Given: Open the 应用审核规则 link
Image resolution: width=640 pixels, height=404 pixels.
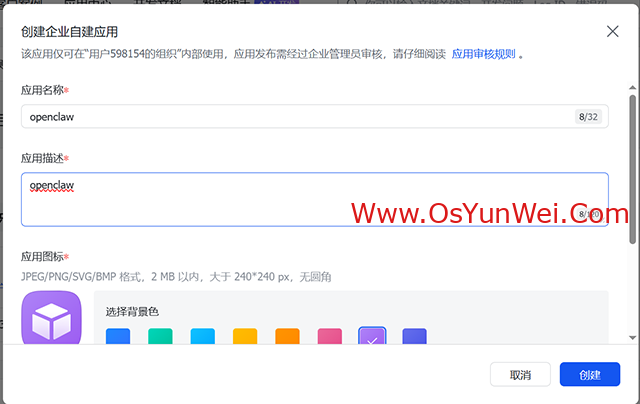Looking at the screenshot, I should (x=484, y=54).
